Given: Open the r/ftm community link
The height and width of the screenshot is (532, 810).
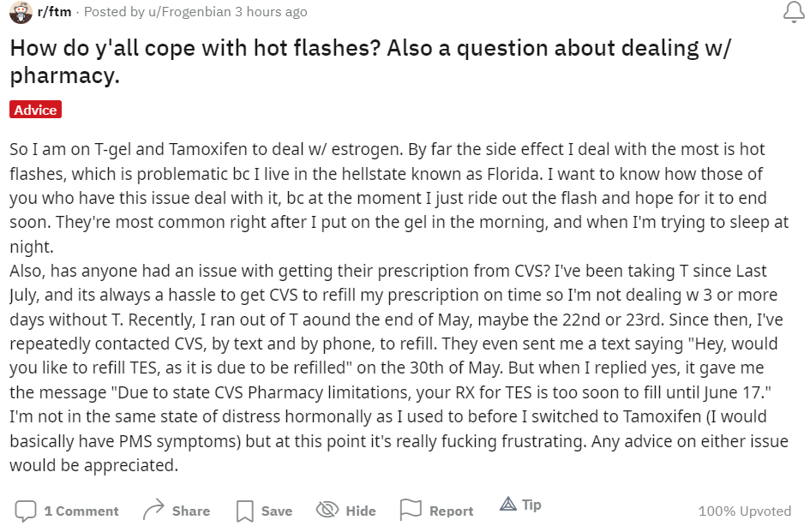Looking at the screenshot, I should tap(54, 11).
